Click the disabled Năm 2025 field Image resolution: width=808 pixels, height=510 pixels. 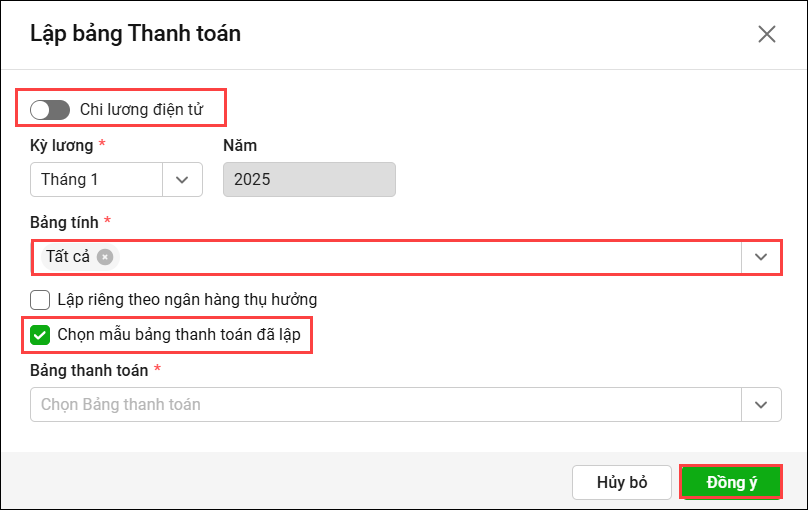[309, 180]
